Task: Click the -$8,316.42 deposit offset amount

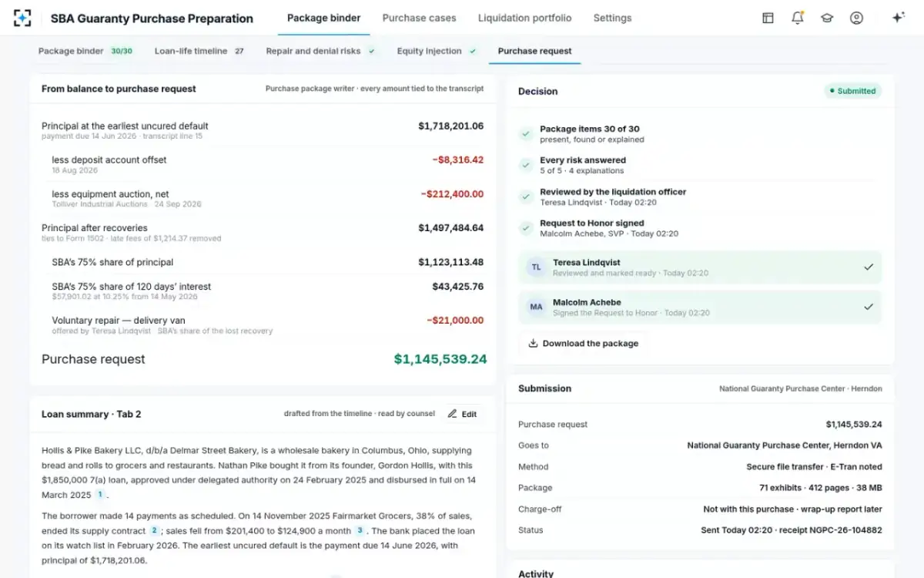Action: [458, 160]
